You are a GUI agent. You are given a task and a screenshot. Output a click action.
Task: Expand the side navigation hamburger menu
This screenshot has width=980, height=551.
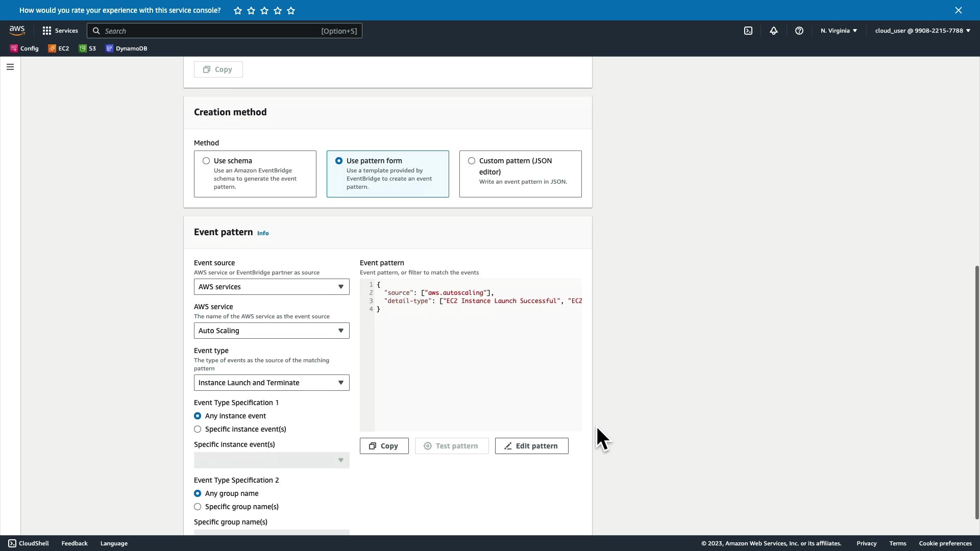click(x=10, y=67)
